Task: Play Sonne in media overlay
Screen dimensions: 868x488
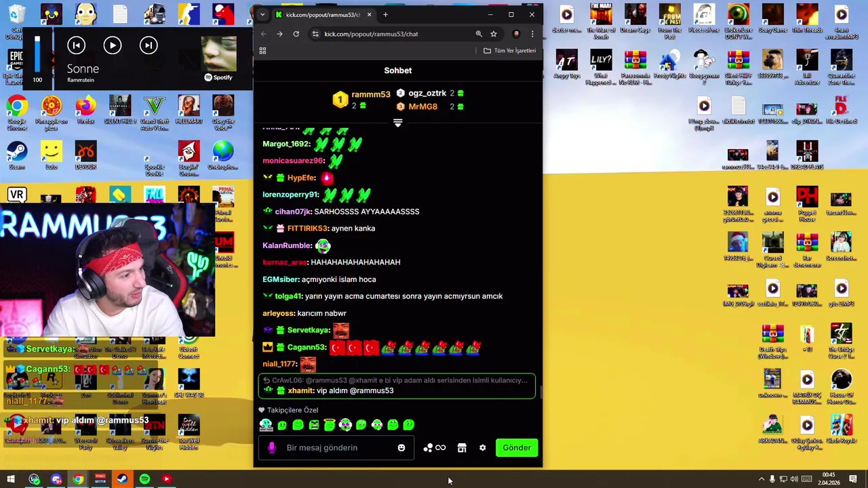Action: (113, 45)
